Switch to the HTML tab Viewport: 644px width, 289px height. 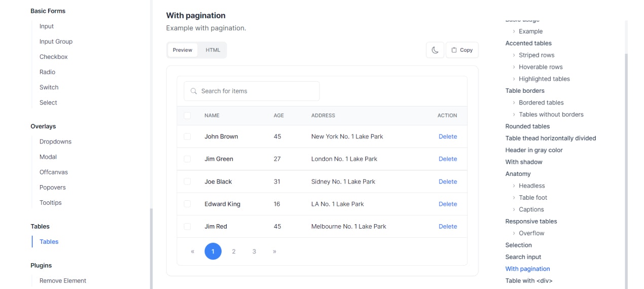(213, 50)
